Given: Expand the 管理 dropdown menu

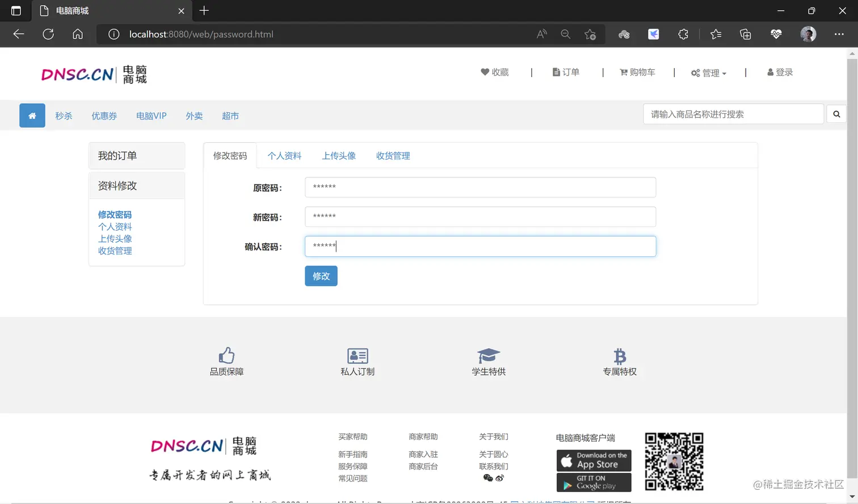Looking at the screenshot, I should point(709,73).
